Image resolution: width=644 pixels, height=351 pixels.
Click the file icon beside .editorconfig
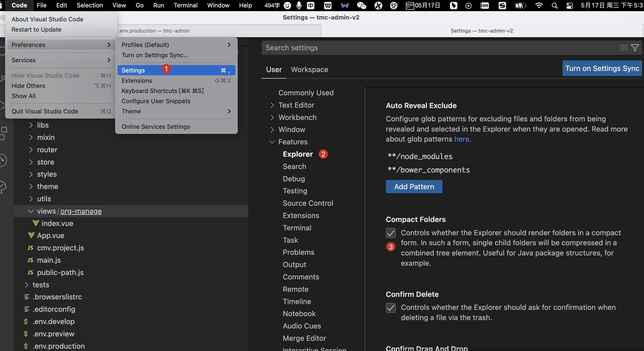(x=27, y=309)
